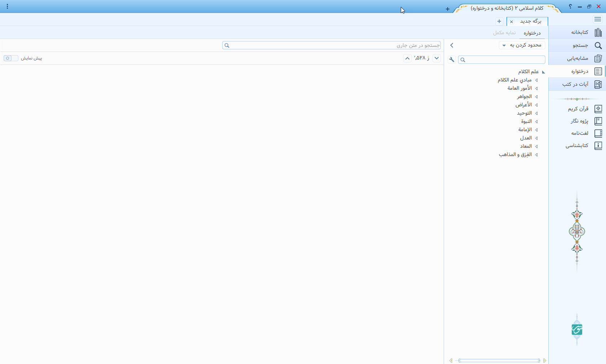Collapse the tree panel with the chevron arrow
The width and height of the screenshot is (606, 364).
[x=452, y=45]
